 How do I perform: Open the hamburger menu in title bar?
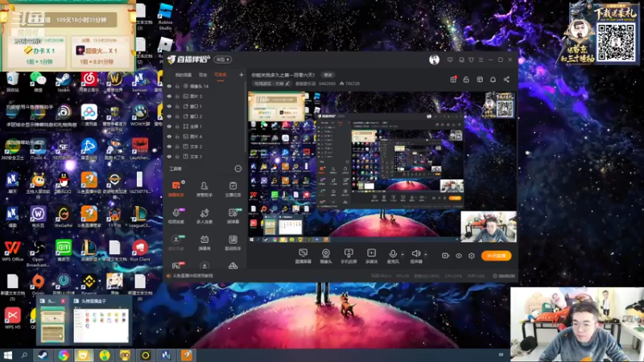[x=481, y=60]
